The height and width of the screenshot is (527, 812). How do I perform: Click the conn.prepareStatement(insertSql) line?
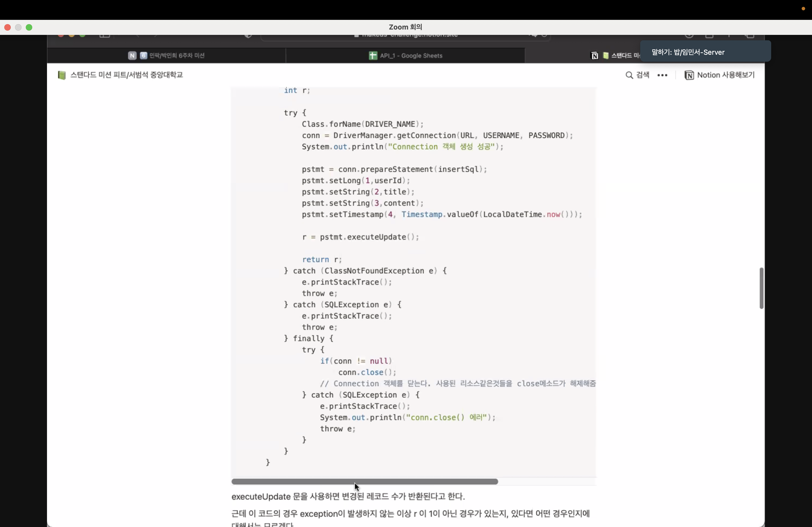tap(394, 169)
